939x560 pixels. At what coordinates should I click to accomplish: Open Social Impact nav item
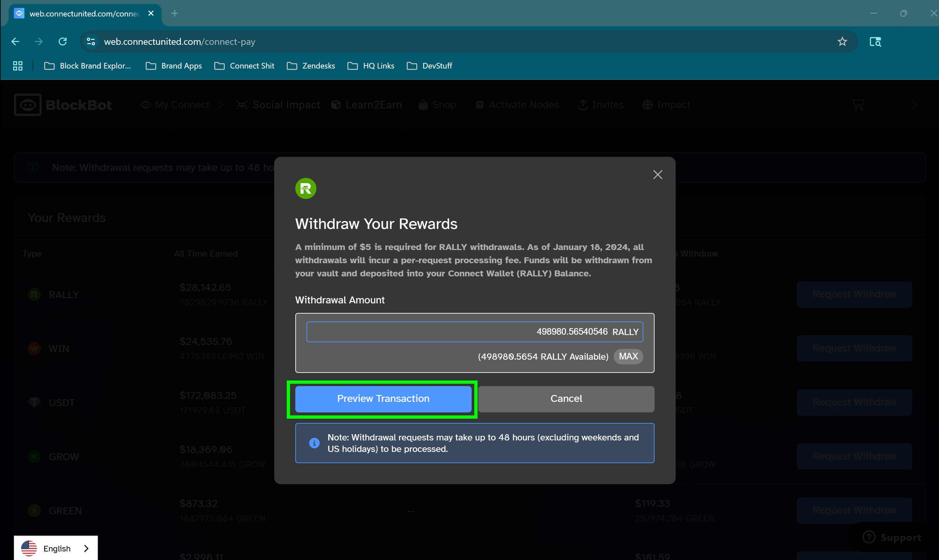pos(278,104)
